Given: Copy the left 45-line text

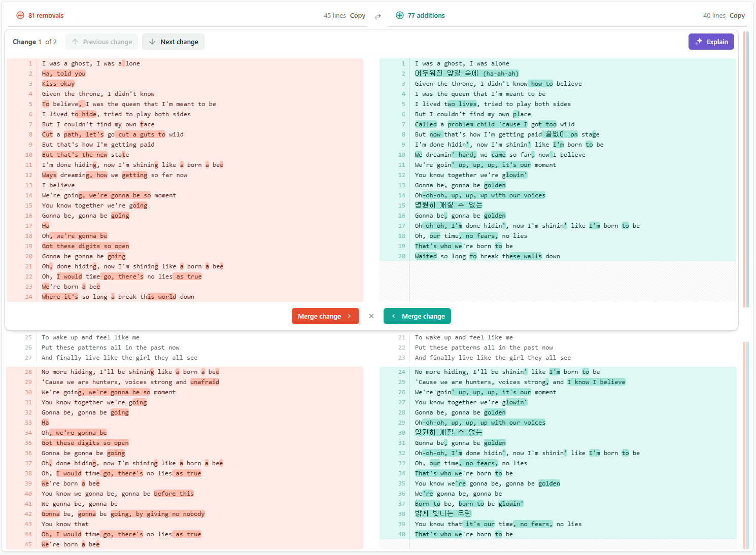Looking at the screenshot, I should (x=358, y=16).
